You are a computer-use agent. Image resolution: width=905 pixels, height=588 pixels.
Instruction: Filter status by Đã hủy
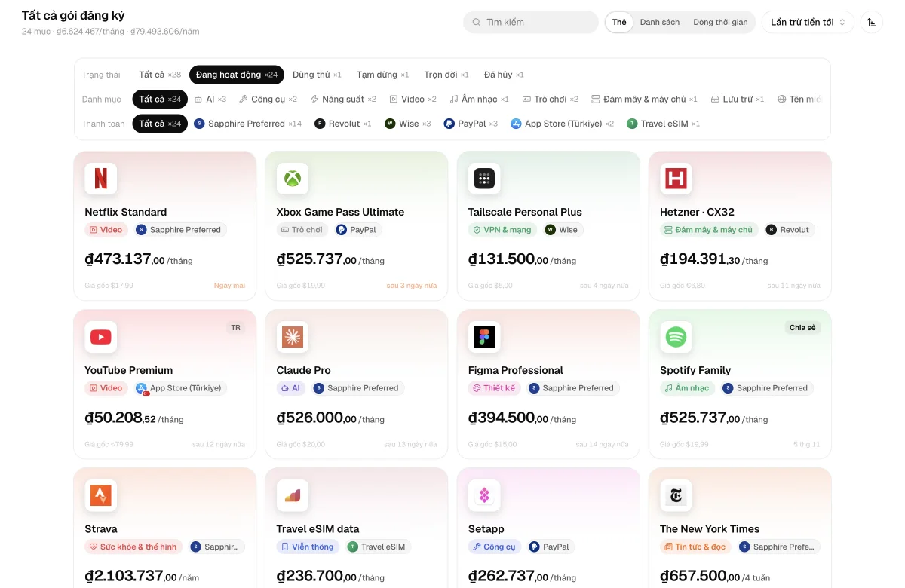click(504, 75)
